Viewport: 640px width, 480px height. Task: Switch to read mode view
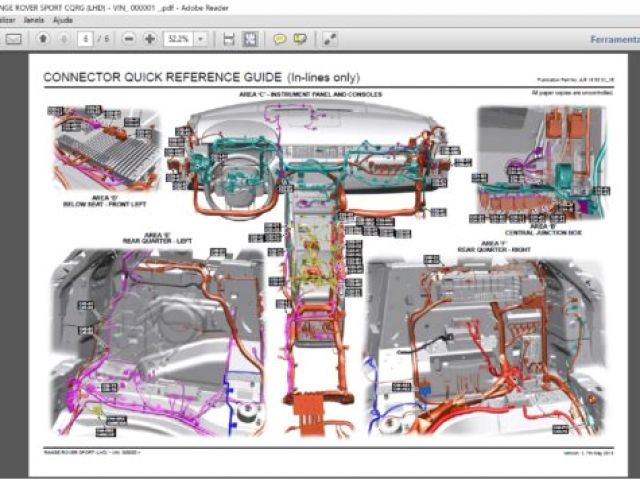(330, 38)
